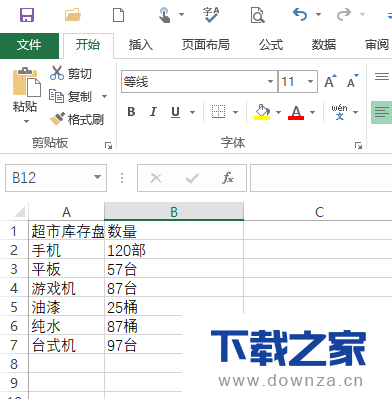Image resolution: width=392 pixels, height=399 pixels.
Task: Click the Save icon in quick access toolbar
Action: click(x=27, y=15)
